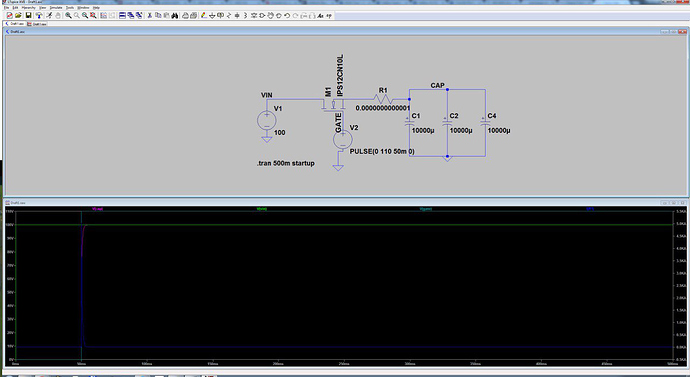Viewport: 690px width, 377px height.
Task: Click the C2 capacitor label
Action: click(454, 116)
